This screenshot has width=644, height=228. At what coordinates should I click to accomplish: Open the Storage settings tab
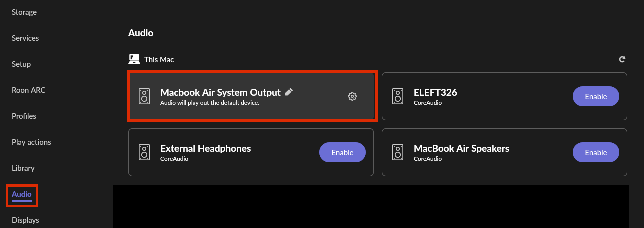(24, 12)
